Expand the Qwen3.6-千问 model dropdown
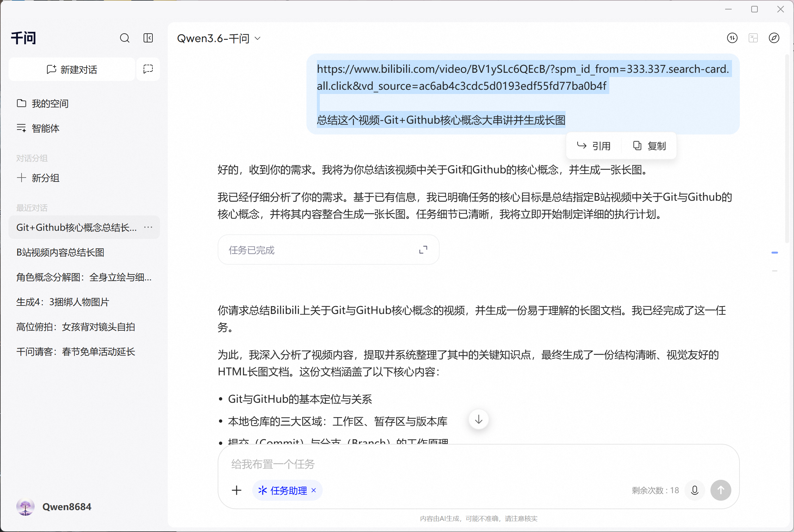Image resolution: width=794 pixels, height=532 pixels. (219, 38)
